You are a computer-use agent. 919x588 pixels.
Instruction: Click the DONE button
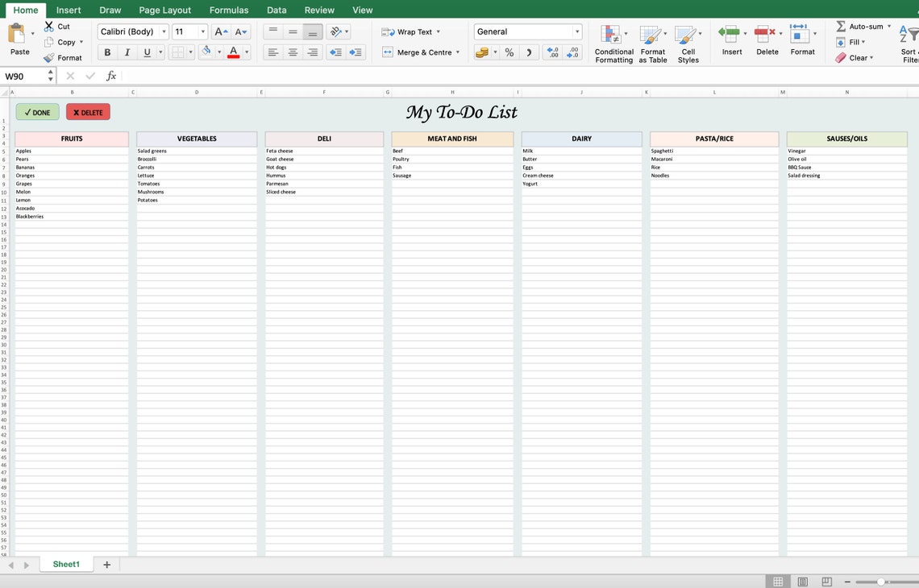click(37, 112)
